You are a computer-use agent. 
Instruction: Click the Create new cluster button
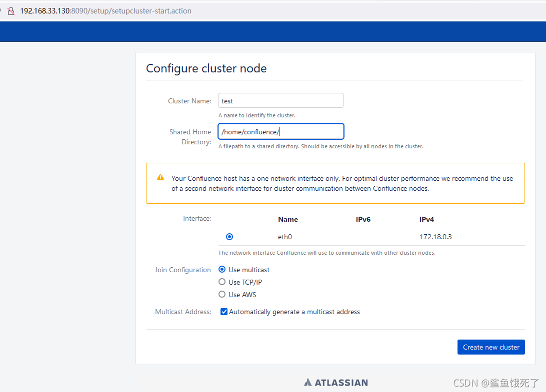click(x=491, y=347)
